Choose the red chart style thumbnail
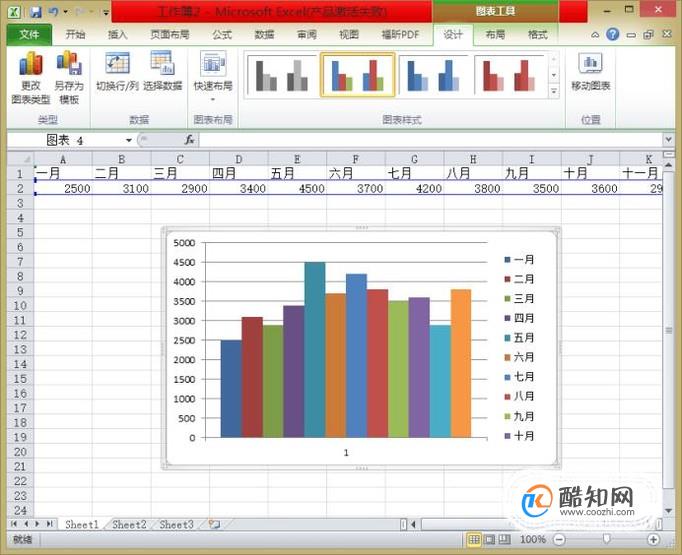Viewport: 682px width, 555px height. 509,75
